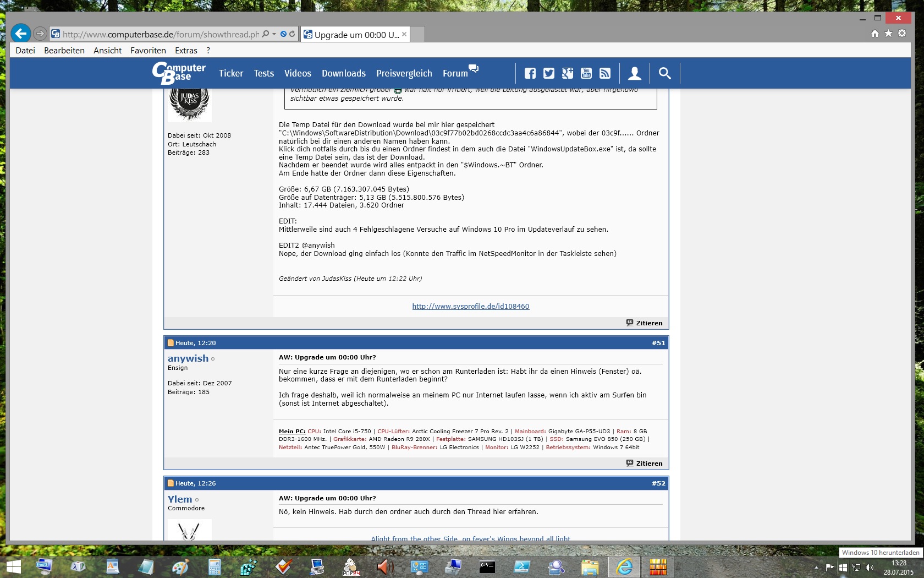Viewport: 924px width, 578px height.
Task: Open the PDF24 taskbar icon
Action: [x=351, y=567]
